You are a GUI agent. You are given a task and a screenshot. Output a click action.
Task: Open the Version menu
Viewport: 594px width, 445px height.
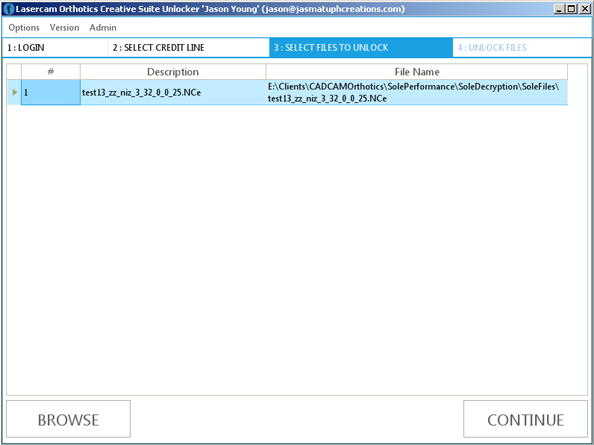(64, 28)
